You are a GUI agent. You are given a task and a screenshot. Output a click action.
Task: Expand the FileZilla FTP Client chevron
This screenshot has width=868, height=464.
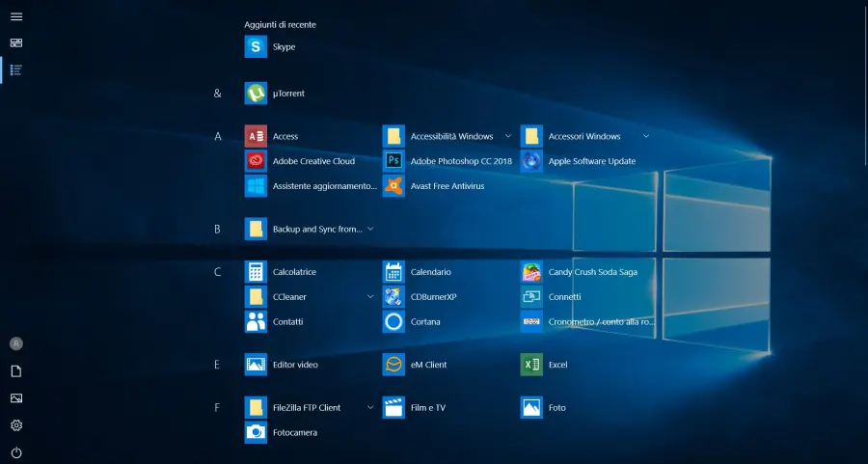(x=370, y=407)
